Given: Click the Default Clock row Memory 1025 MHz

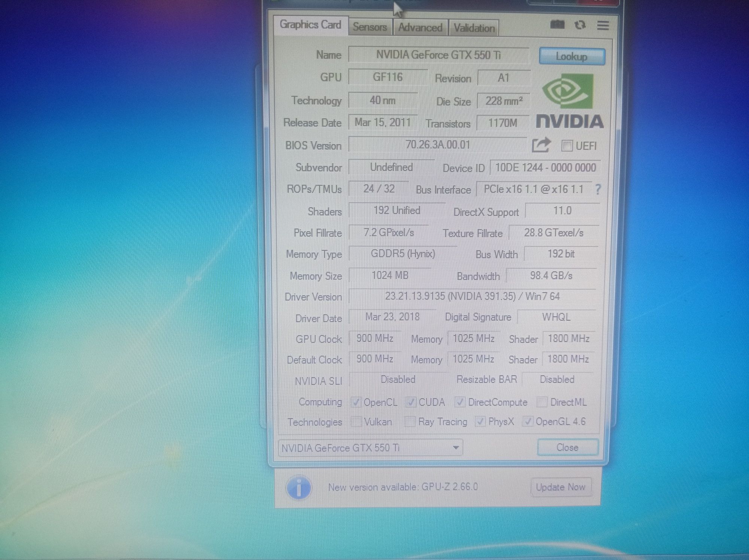Looking at the screenshot, I should [473, 359].
